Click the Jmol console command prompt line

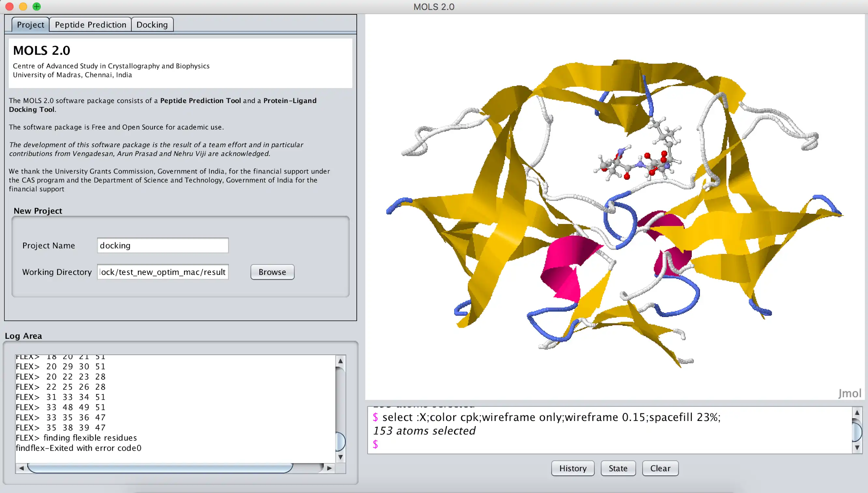point(609,444)
